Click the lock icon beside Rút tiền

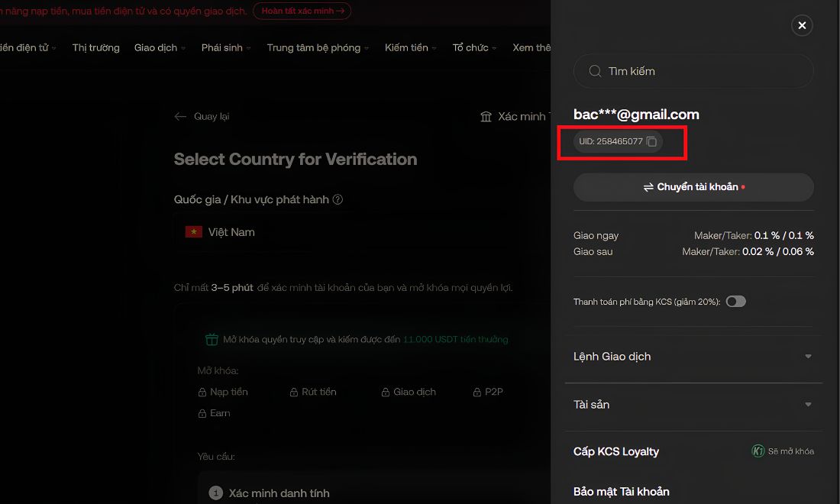pyautogui.click(x=293, y=393)
